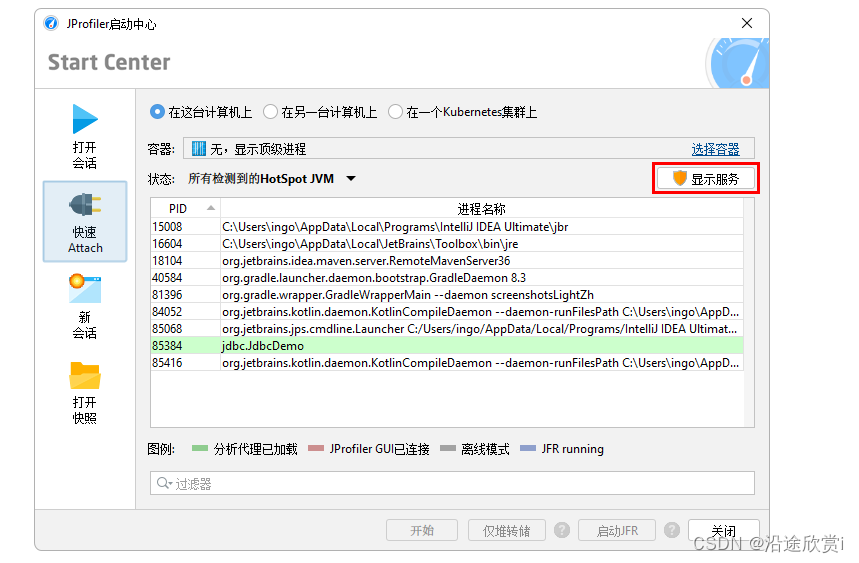Click the PID sort arrow indicator
Viewport: 859px width, 563px height.
coord(210,208)
